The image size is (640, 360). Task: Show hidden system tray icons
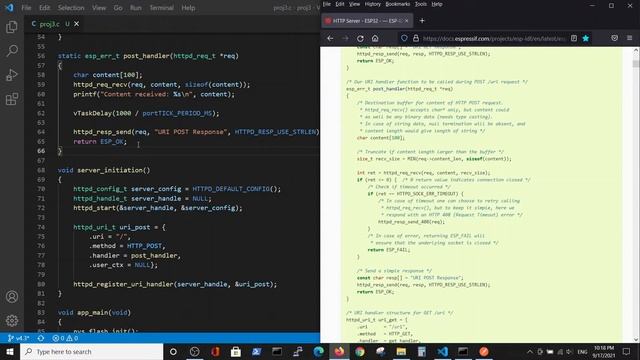(530, 351)
